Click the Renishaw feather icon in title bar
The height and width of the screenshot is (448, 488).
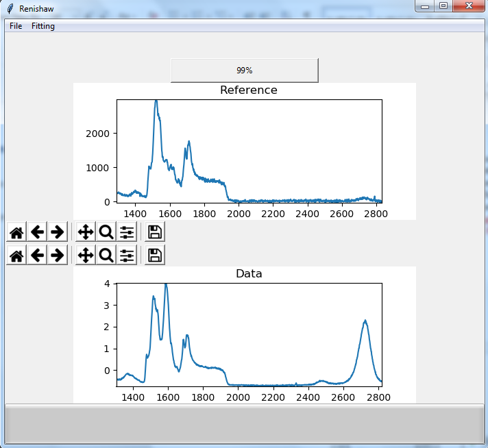click(10, 8)
